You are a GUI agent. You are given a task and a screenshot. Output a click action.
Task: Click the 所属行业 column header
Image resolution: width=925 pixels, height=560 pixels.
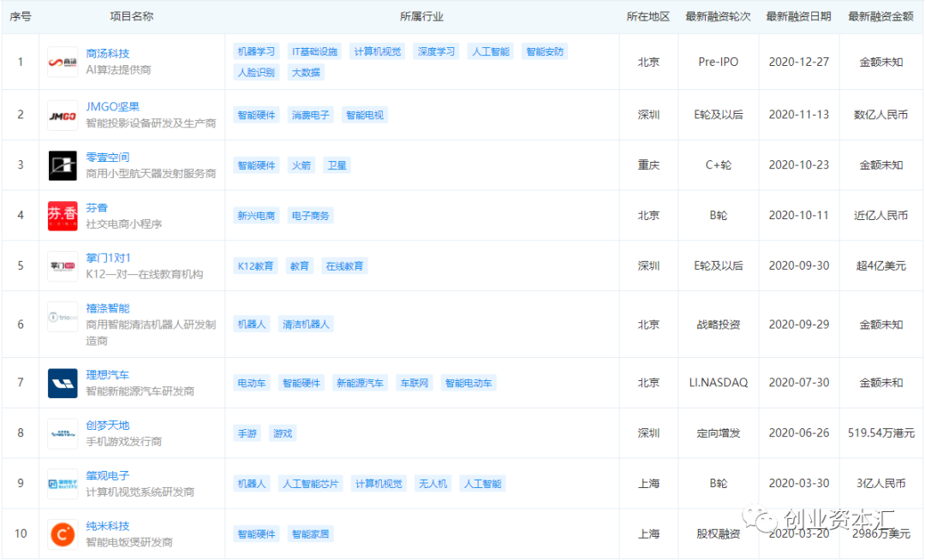point(422,16)
